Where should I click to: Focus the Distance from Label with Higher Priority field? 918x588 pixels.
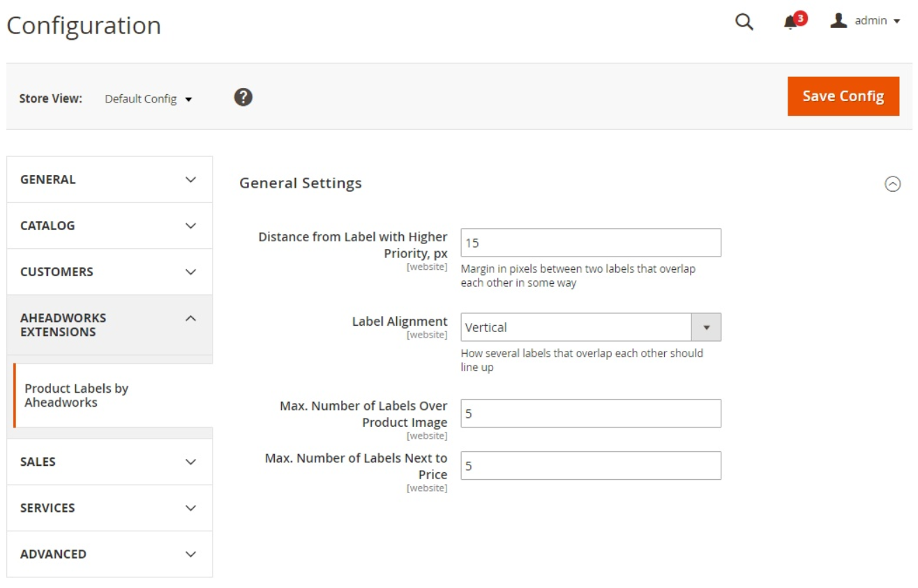coord(591,243)
